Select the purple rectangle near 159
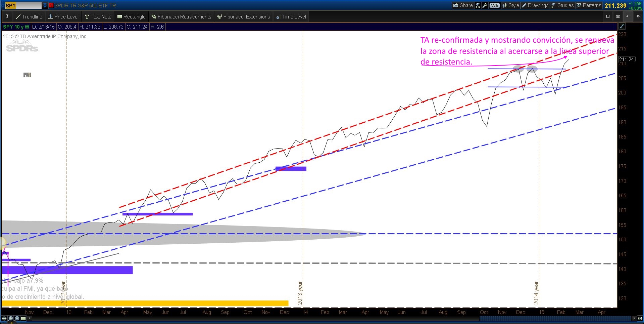The height and width of the screenshot is (324, 644). (157, 214)
